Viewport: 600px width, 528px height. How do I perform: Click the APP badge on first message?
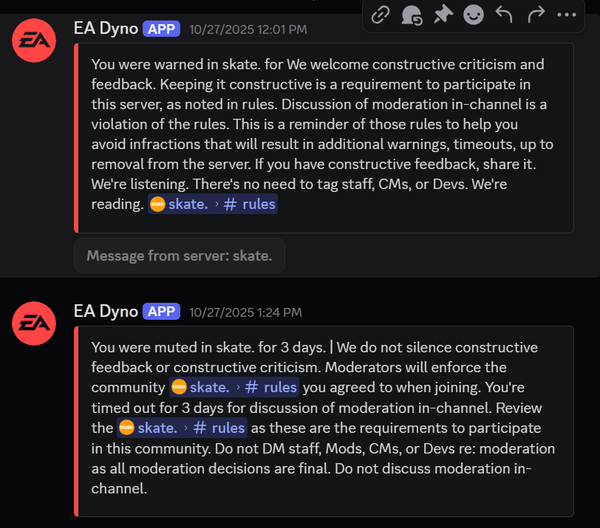(x=160, y=29)
